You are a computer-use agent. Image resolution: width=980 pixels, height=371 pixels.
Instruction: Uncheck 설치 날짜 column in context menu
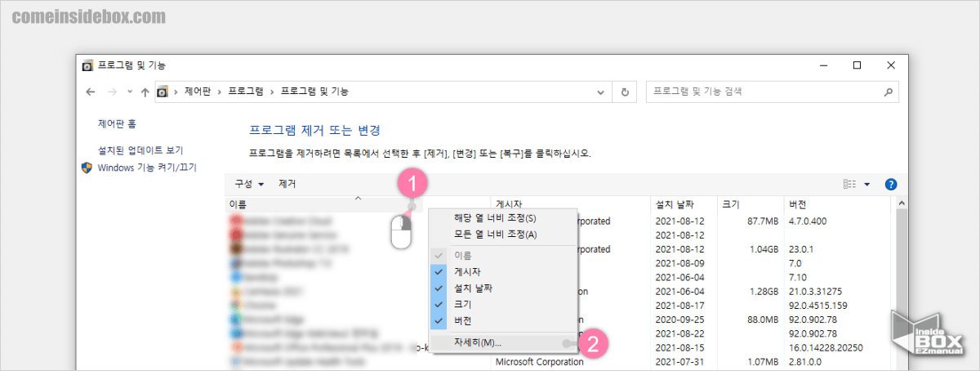coord(503,288)
